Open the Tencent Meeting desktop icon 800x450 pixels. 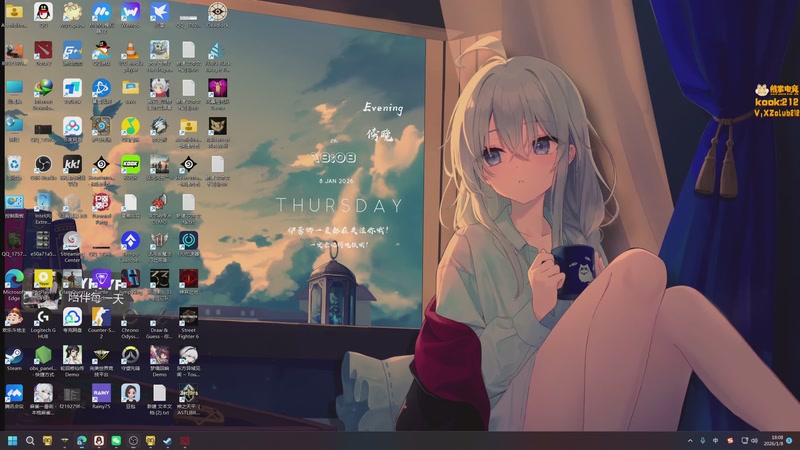[x=14, y=393]
